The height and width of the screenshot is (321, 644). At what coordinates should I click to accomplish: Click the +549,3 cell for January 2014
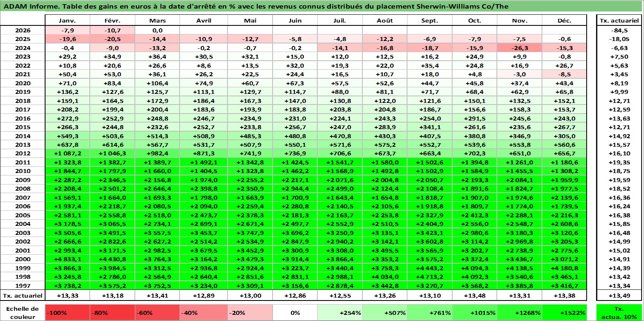coord(67,136)
